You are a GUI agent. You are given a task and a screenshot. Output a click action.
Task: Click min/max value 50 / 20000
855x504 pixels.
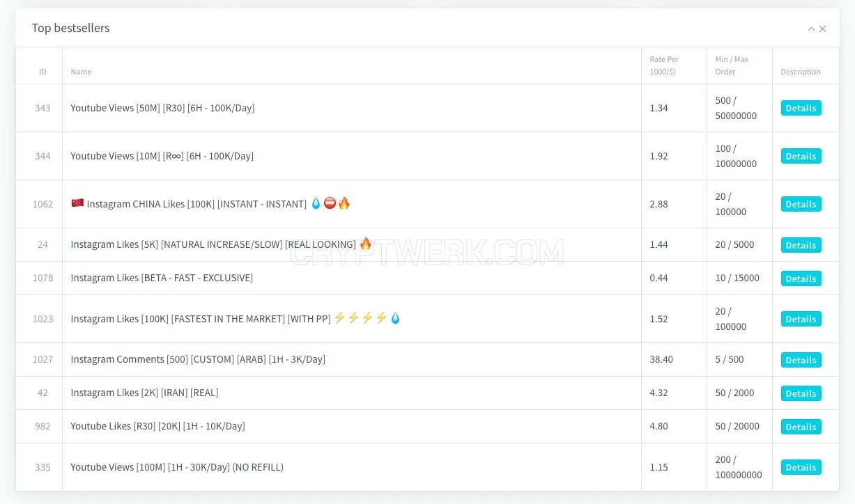coord(737,426)
